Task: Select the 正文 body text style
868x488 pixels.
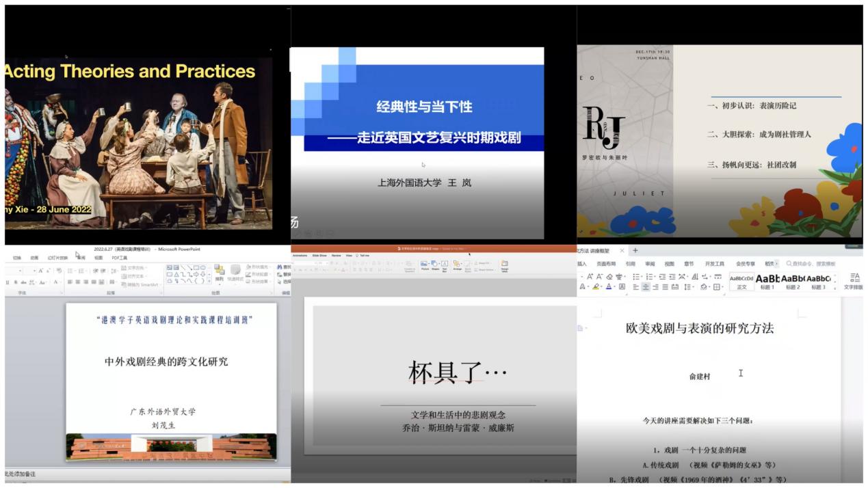Action: (x=741, y=282)
